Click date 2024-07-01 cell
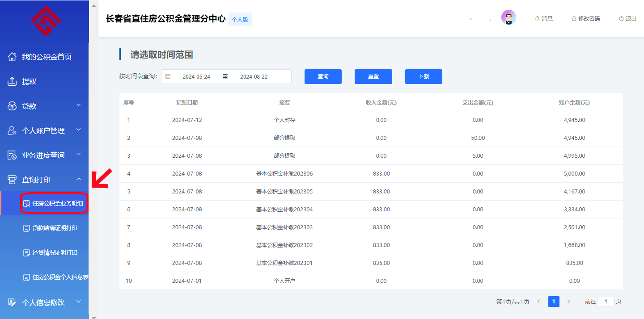The height and width of the screenshot is (319, 644). tap(187, 281)
